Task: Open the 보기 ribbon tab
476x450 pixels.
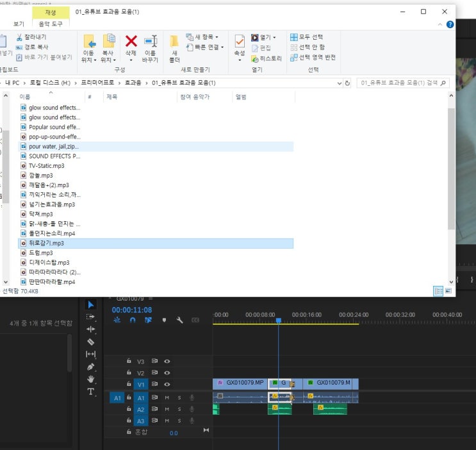Action: 19,24
